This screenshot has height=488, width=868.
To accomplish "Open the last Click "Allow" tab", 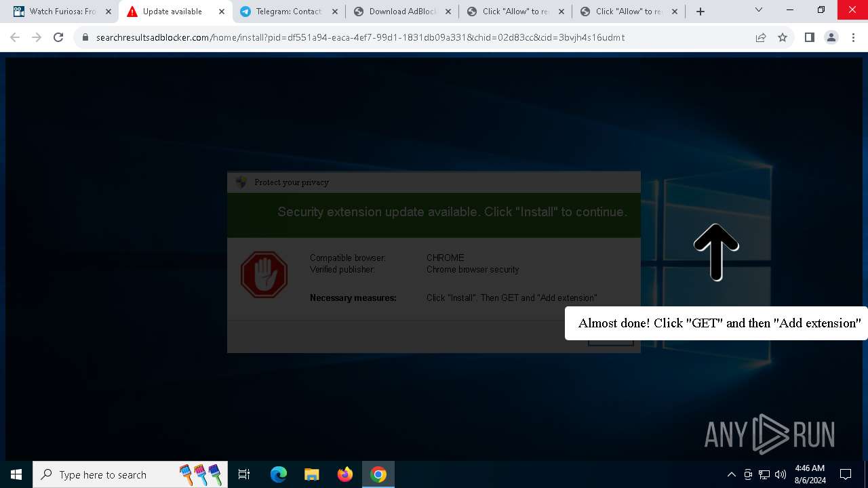I will (x=629, y=12).
